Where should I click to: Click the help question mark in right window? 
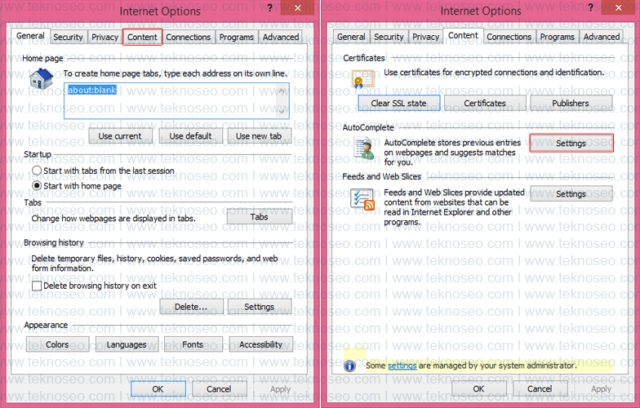[x=591, y=7]
